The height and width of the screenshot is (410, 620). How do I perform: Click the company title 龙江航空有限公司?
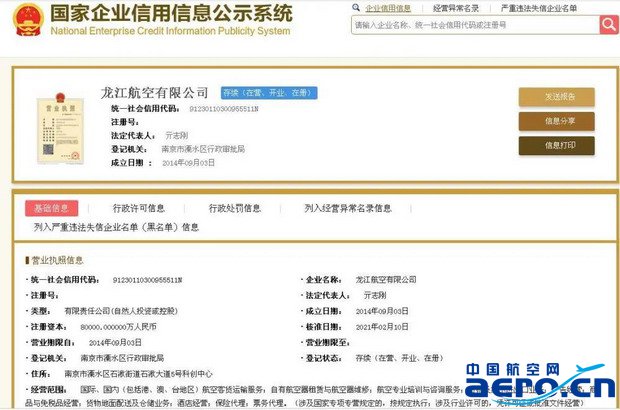point(154,93)
